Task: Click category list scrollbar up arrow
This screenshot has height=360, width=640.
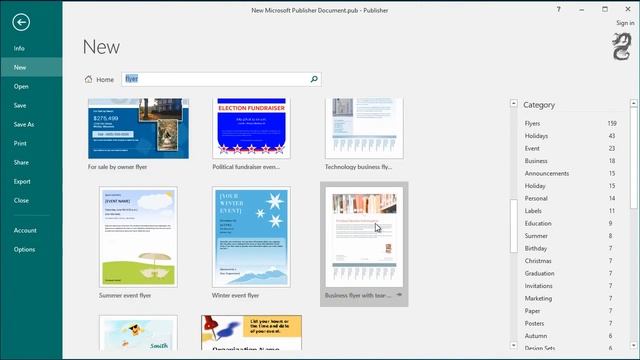Action: click(633, 103)
